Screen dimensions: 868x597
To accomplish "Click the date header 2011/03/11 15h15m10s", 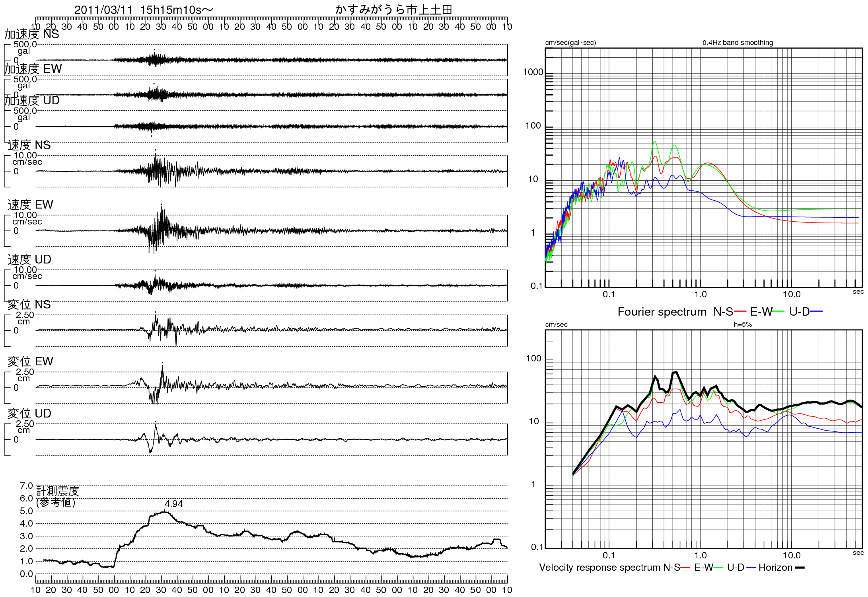I will point(144,10).
